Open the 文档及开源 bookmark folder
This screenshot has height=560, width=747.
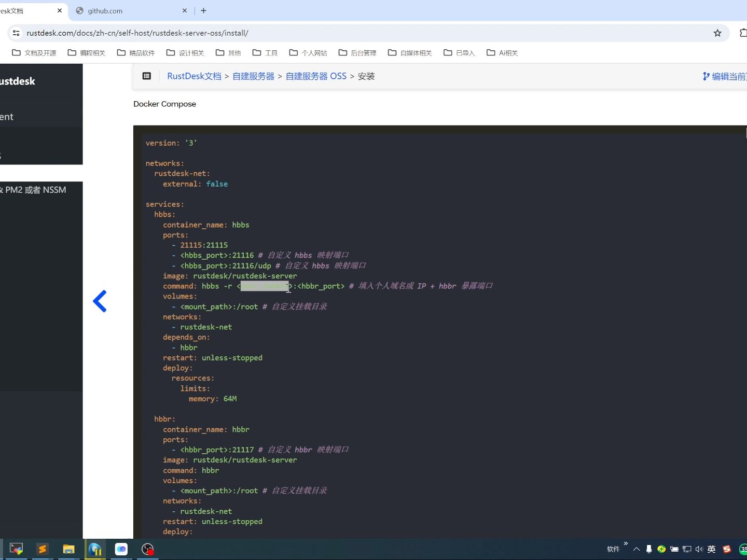tap(34, 53)
